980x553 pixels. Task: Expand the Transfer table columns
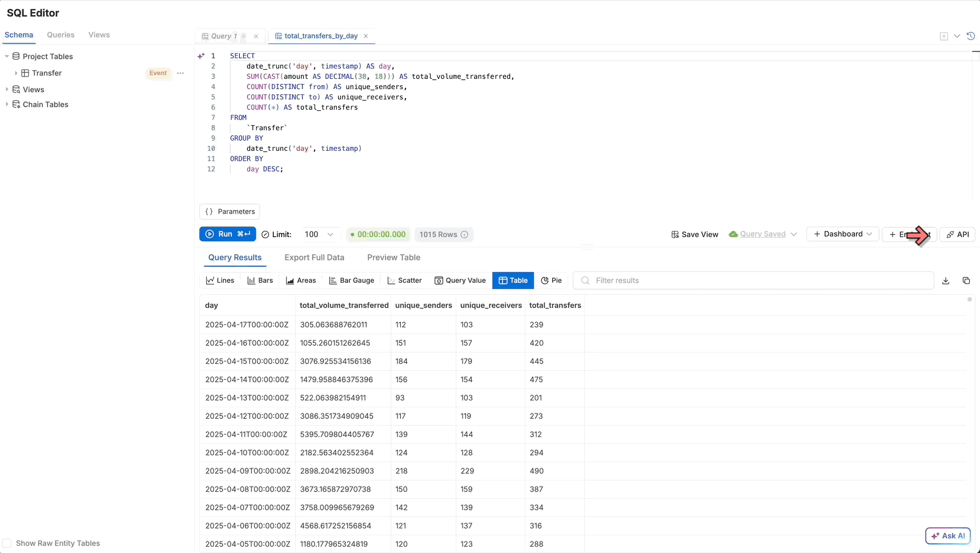(16, 73)
